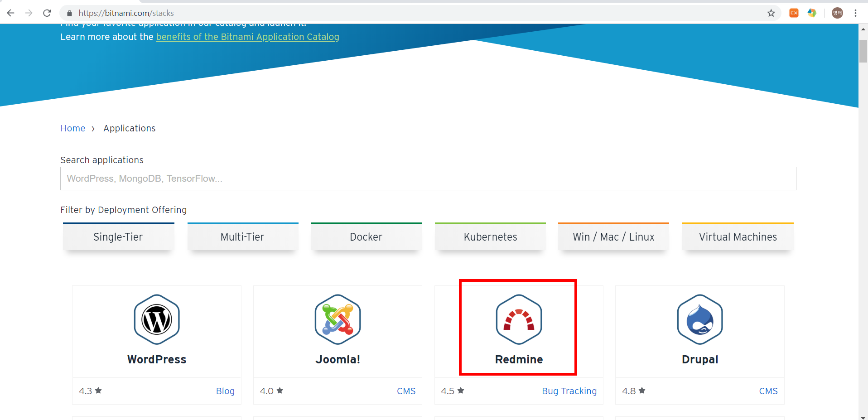This screenshot has height=420, width=868.
Task: Filter by Win / Mac / Linux
Action: (613, 237)
